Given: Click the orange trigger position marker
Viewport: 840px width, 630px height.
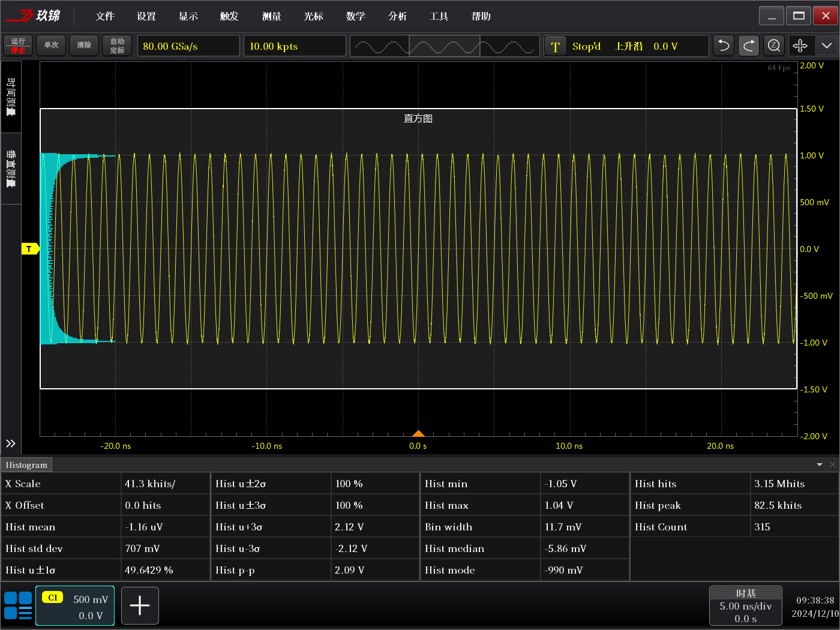Looking at the screenshot, I should 418,433.
